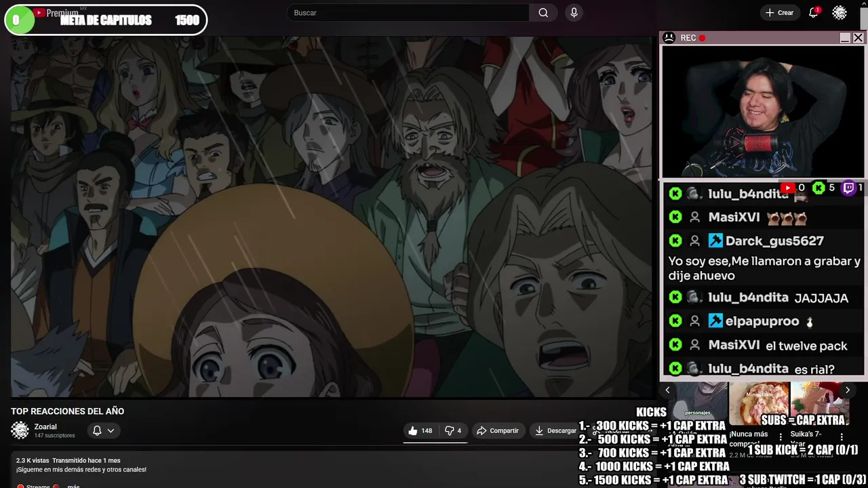Activate voice search microphone

coord(574,13)
